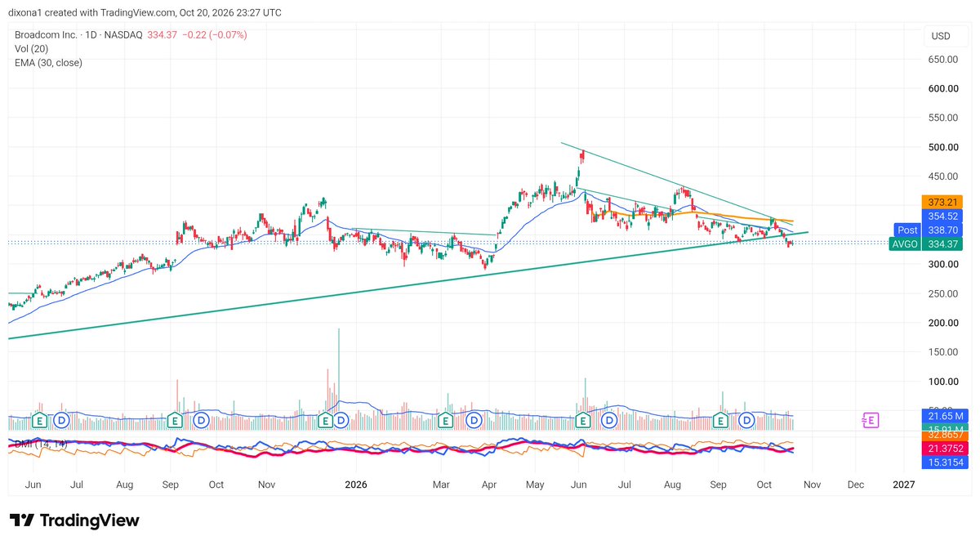Click the 650.00 price axis label
Viewport: 980px width, 545px height.
coord(942,60)
